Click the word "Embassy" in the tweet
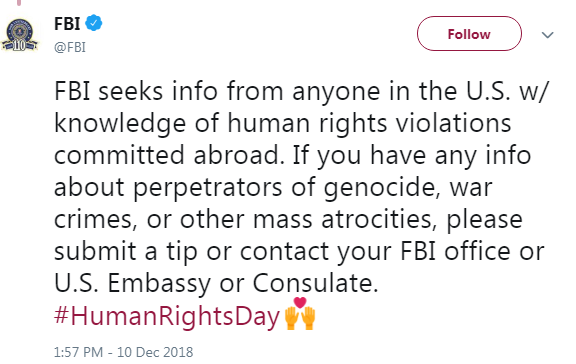Image resolution: width=576 pixels, height=364 pixels. 159,284
